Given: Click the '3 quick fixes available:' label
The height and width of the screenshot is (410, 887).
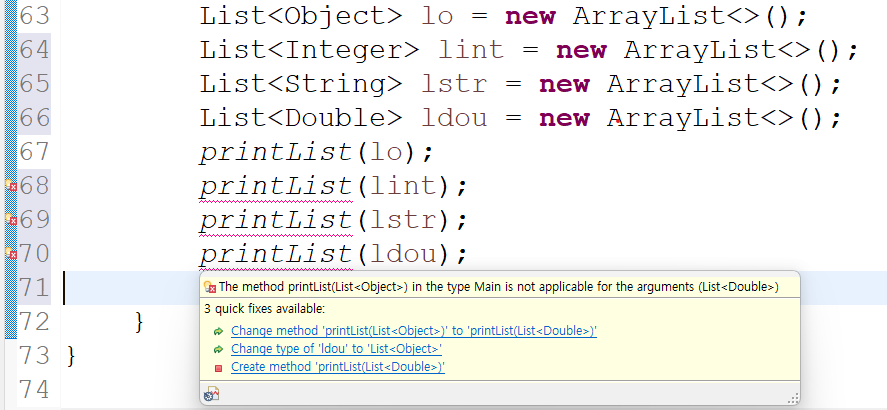Looking at the screenshot, I should click(265, 309).
